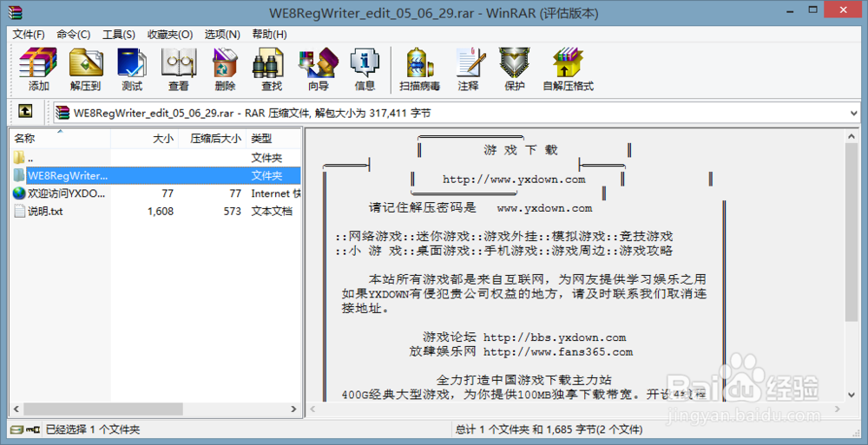
Task: Select the parent folder ".." row
Action: [x=156, y=158]
